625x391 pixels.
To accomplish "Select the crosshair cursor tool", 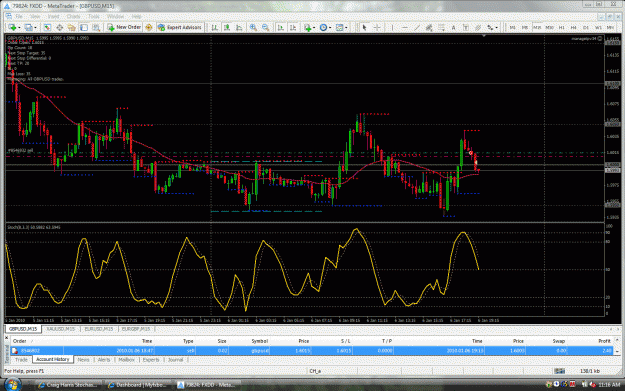I will [377, 28].
